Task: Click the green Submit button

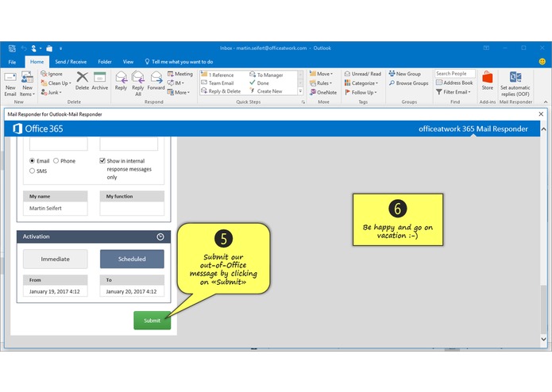Action: 152,321
